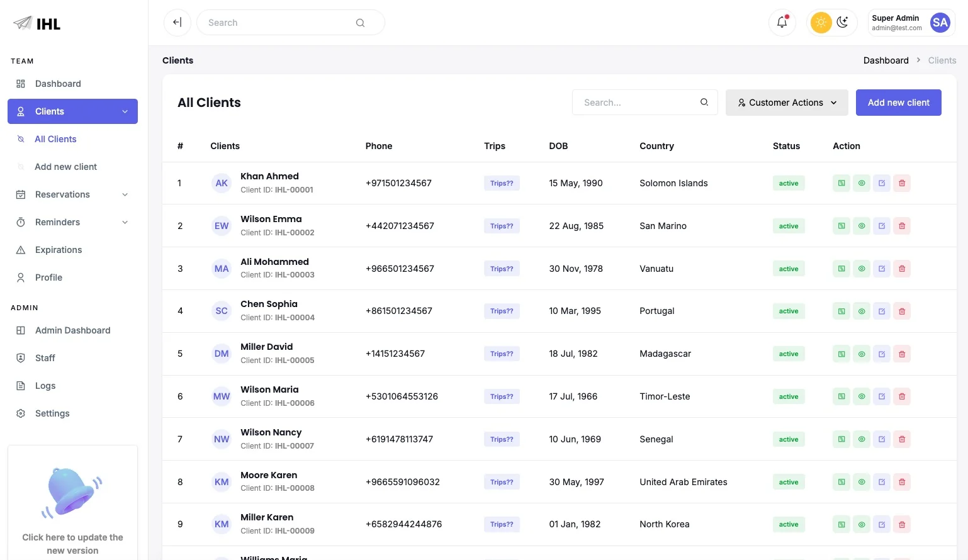Open Logs in the Admin section

tap(72, 386)
